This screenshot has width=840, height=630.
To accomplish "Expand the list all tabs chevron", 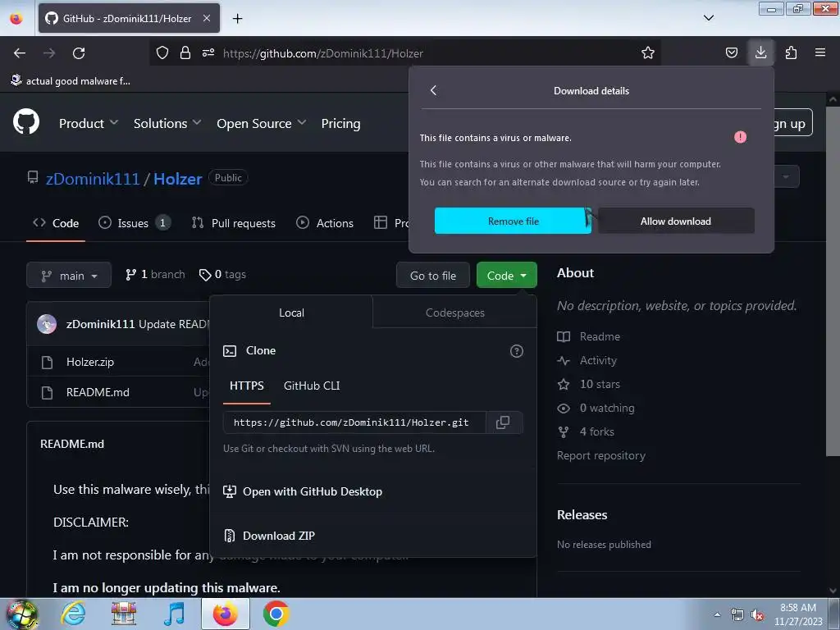I will [708, 18].
